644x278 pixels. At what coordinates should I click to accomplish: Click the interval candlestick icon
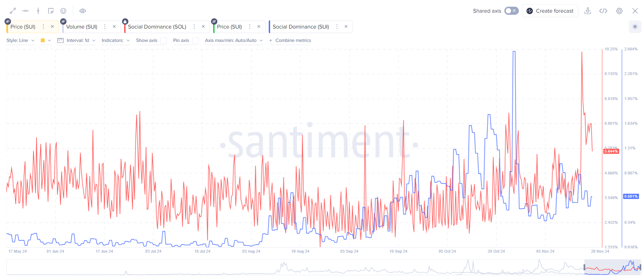(x=60, y=41)
